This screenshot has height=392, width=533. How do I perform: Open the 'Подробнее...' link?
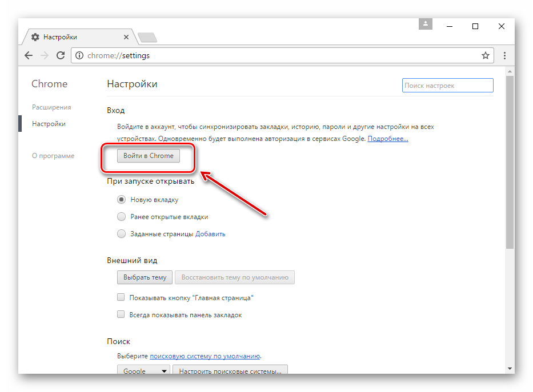pos(388,139)
